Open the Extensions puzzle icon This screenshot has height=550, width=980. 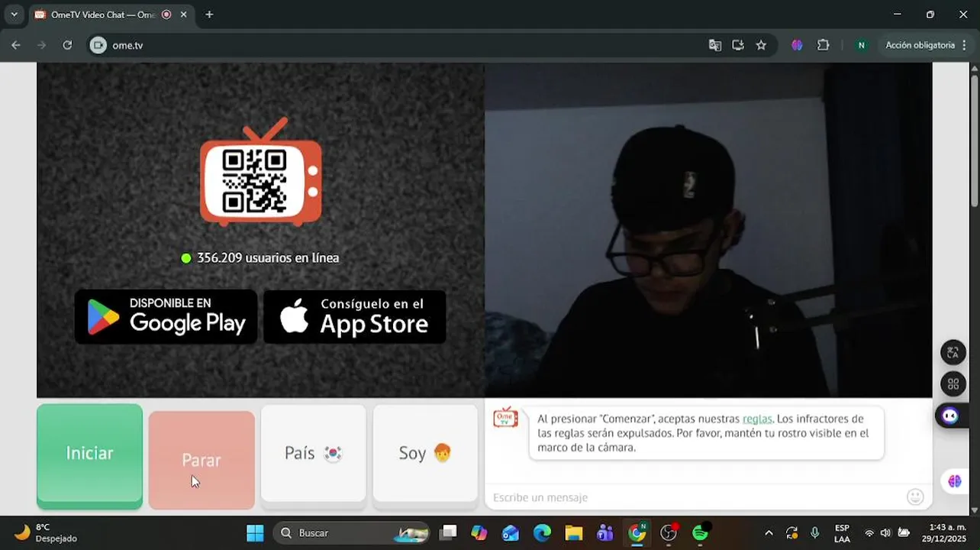[823, 45]
